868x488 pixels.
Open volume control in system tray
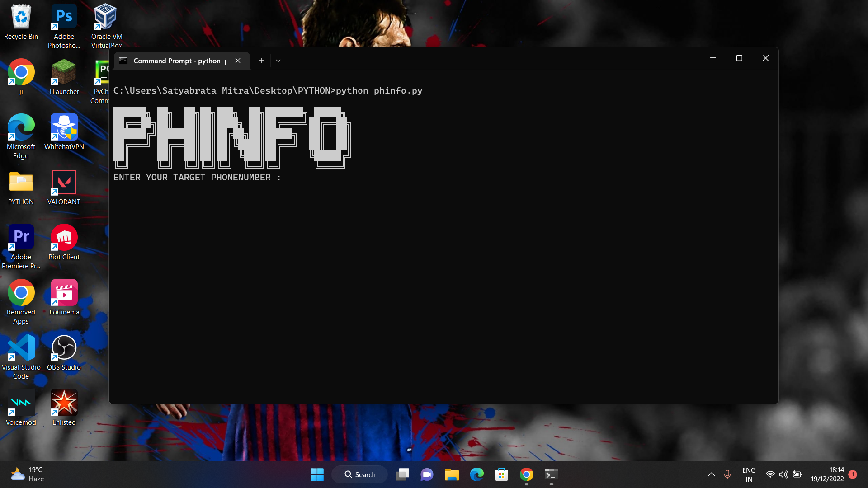point(783,474)
